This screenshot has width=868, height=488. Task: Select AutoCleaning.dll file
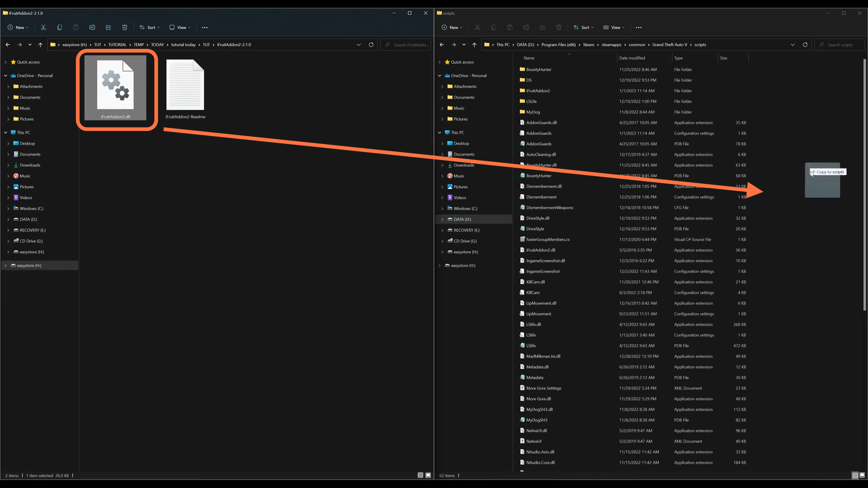(541, 155)
